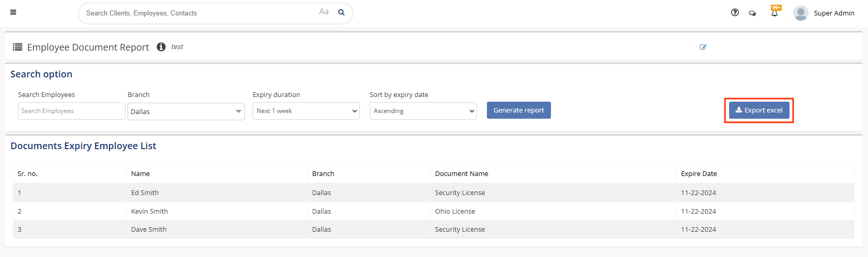Click the report info icon
The height and width of the screenshot is (257, 868).
(x=161, y=47)
